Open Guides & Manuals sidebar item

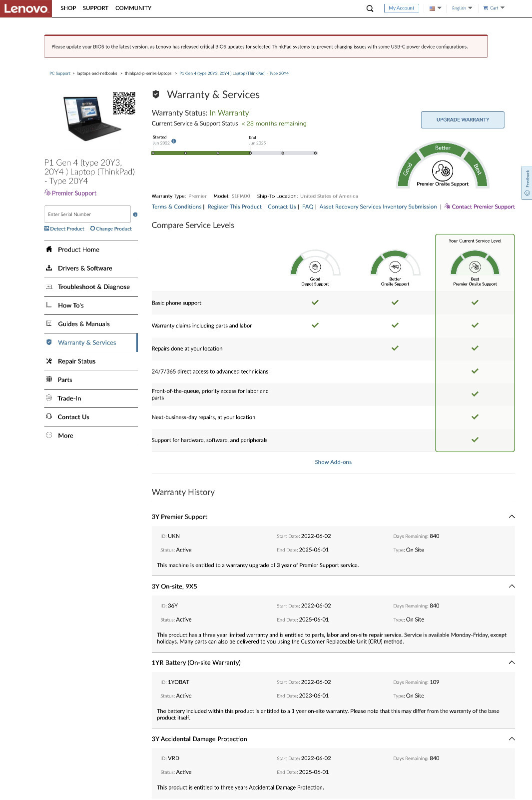coord(91,324)
